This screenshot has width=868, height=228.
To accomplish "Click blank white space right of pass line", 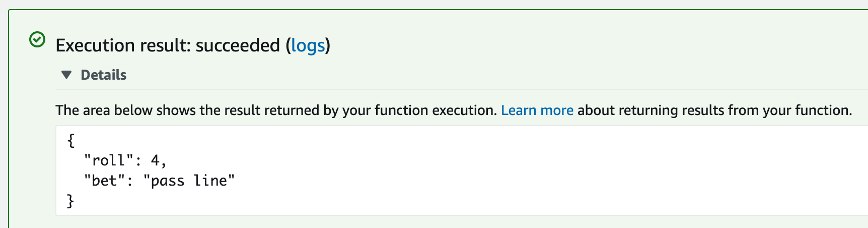I will [x=503, y=181].
